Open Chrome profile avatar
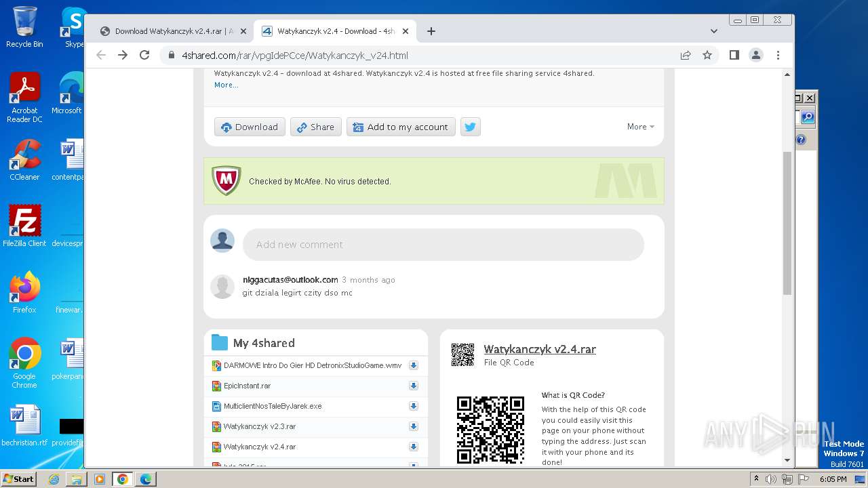This screenshot has height=488, width=868. tap(756, 56)
